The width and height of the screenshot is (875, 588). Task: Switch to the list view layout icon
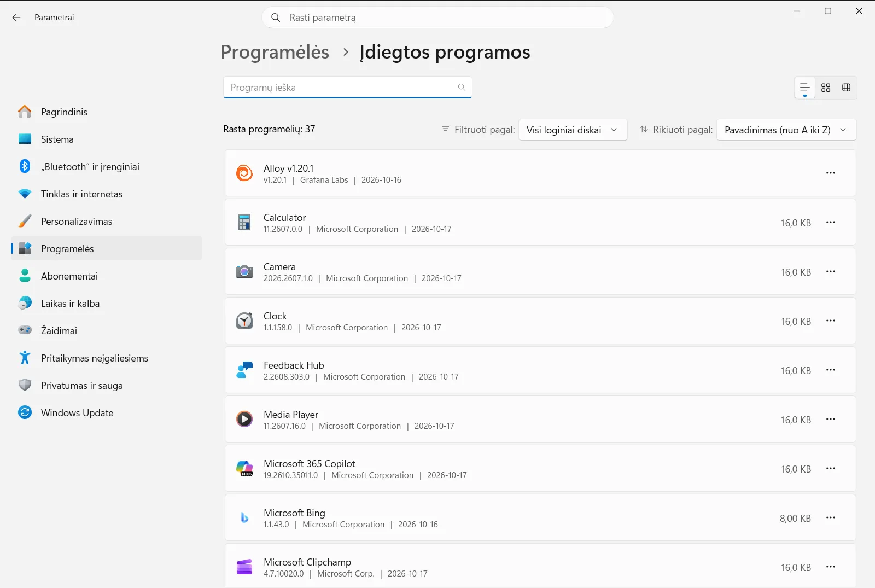[804, 88]
